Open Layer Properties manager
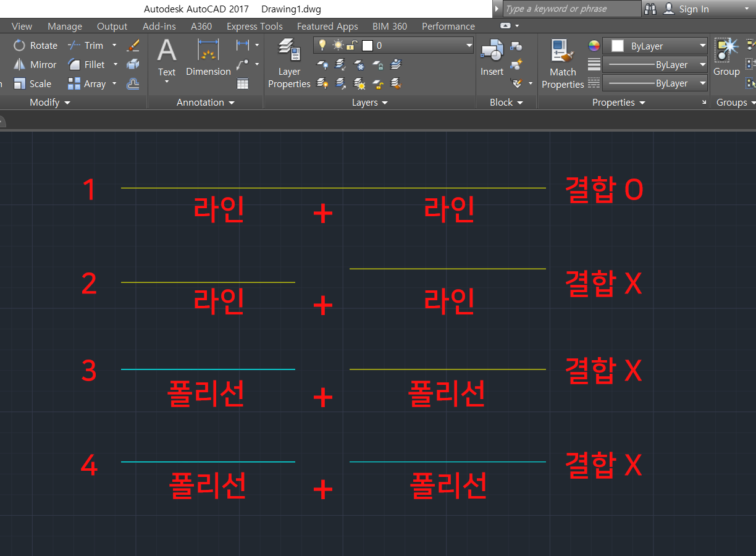This screenshot has height=556, width=756. (289, 63)
